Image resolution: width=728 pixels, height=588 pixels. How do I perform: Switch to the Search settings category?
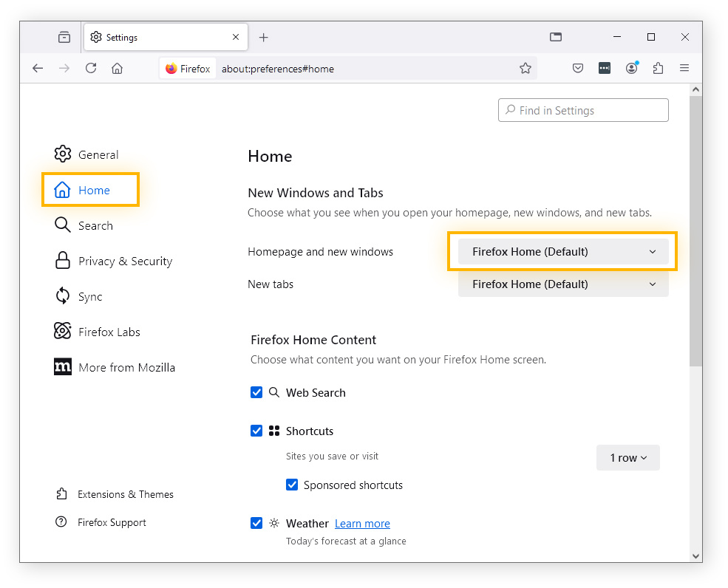[95, 225]
